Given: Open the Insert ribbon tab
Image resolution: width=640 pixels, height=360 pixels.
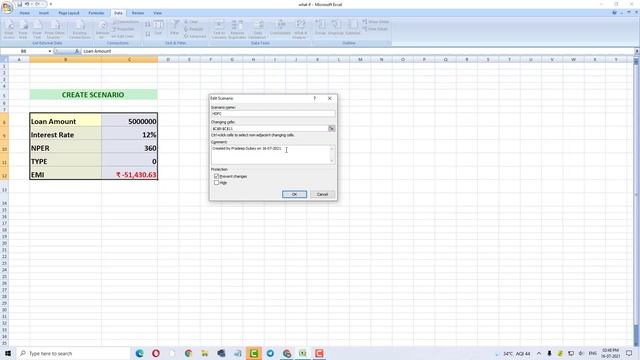Looking at the screenshot, I should (x=44, y=13).
